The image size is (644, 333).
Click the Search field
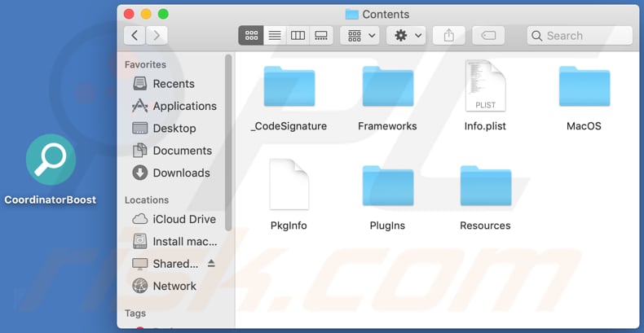point(580,36)
